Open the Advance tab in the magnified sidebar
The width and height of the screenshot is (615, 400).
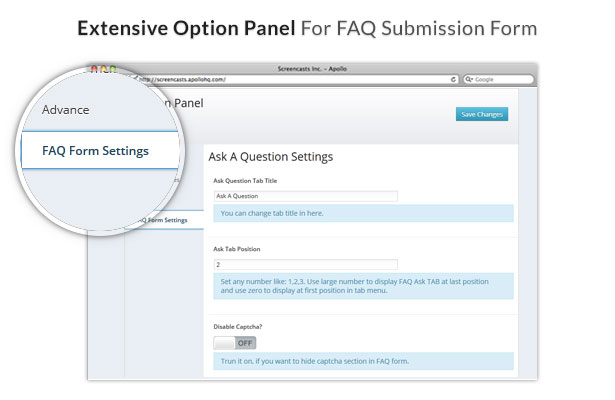tap(66, 110)
